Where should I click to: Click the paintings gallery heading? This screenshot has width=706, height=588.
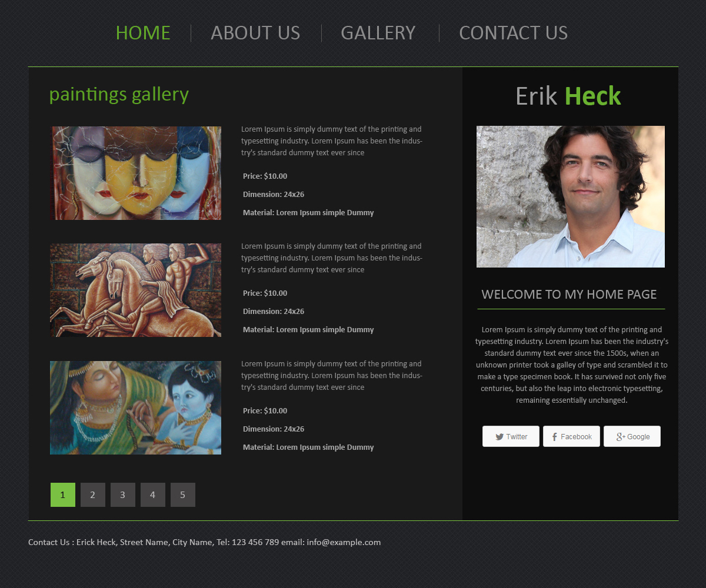[119, 94]
